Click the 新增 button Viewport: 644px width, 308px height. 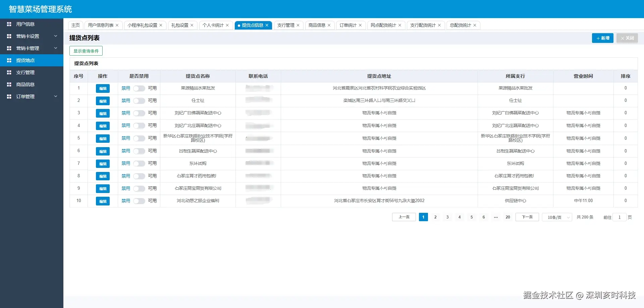[603, 38]
